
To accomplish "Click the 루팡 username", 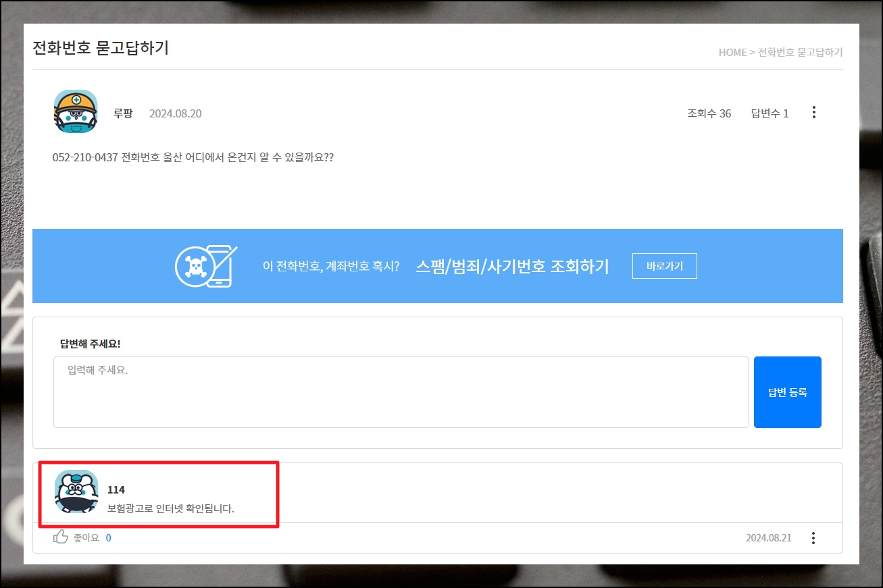I will point(123,113).
